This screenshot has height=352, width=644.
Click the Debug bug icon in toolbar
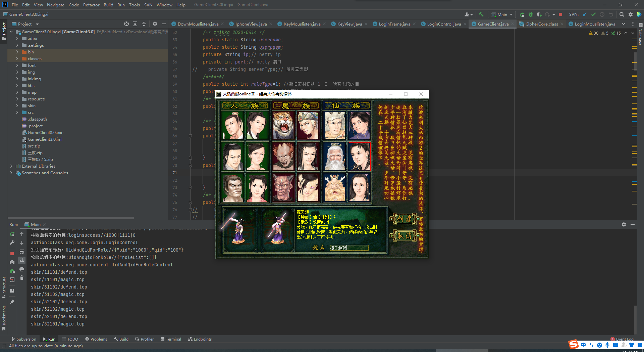(531, 14)
